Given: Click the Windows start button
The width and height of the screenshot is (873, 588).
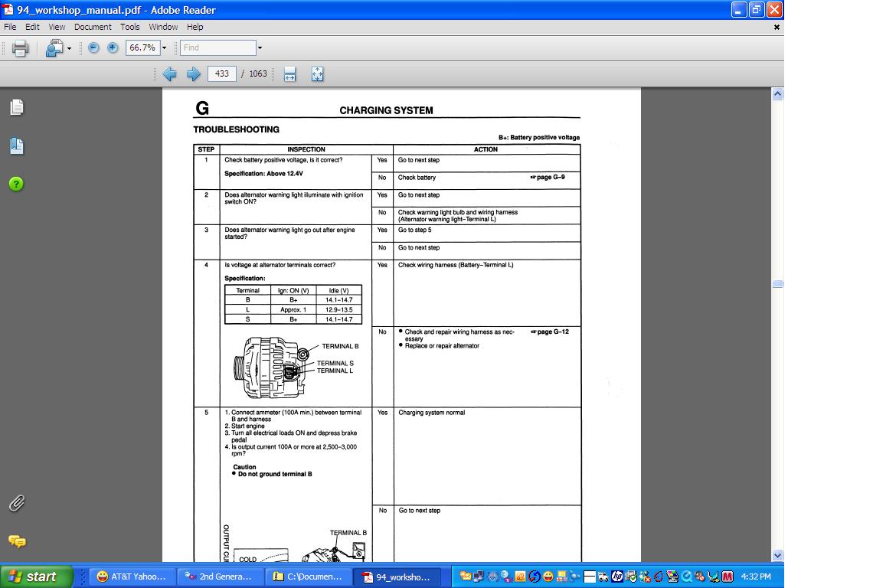Looking at the screenshot, I should [x=36, y=577].
